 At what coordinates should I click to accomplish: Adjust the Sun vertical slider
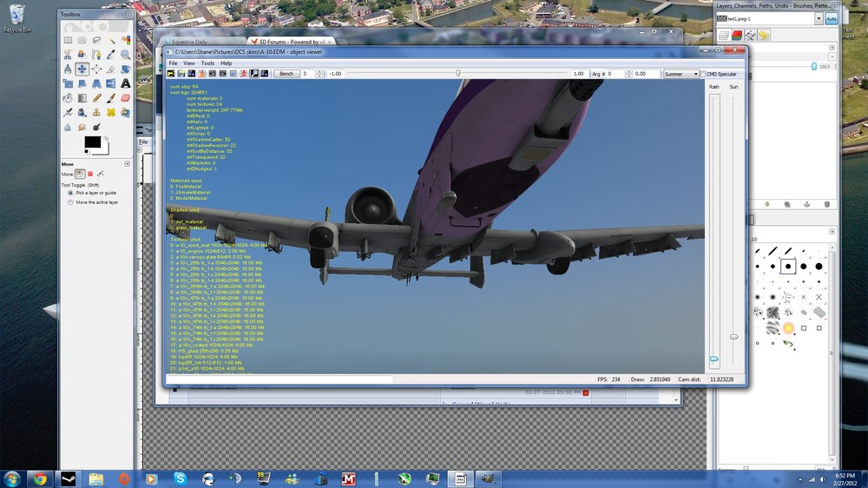point(733,230)
